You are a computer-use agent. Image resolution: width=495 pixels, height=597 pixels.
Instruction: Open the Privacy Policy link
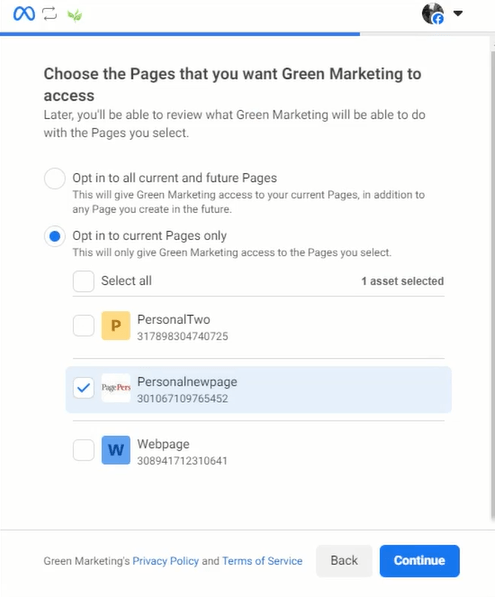(166, 561)
